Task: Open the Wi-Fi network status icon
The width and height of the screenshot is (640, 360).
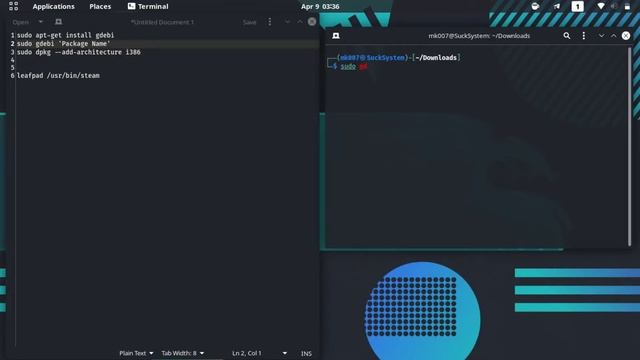Action: [x=601, y=6]
